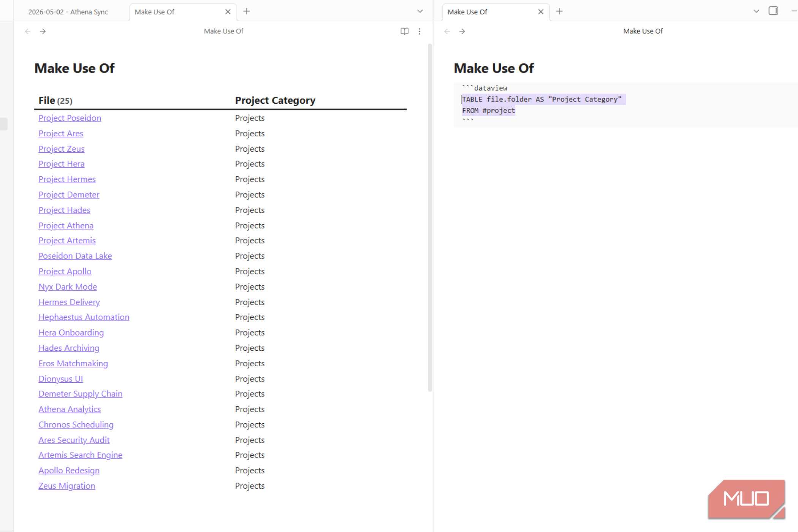Open Hera Onboarding link

[71, 332]
